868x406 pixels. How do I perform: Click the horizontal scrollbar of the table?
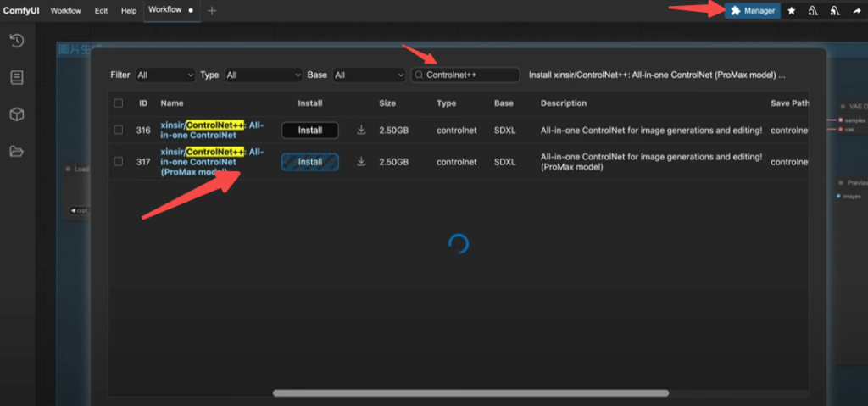click(x=470, y=393)
